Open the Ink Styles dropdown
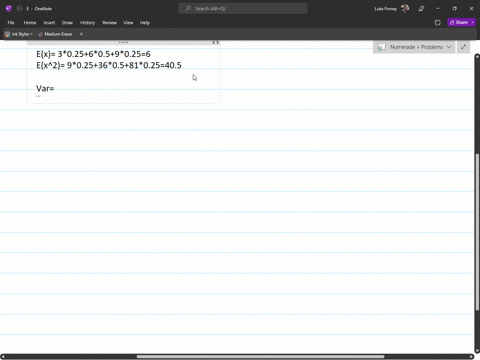Screen dimensions: 480x360 (x=19, y=34)
